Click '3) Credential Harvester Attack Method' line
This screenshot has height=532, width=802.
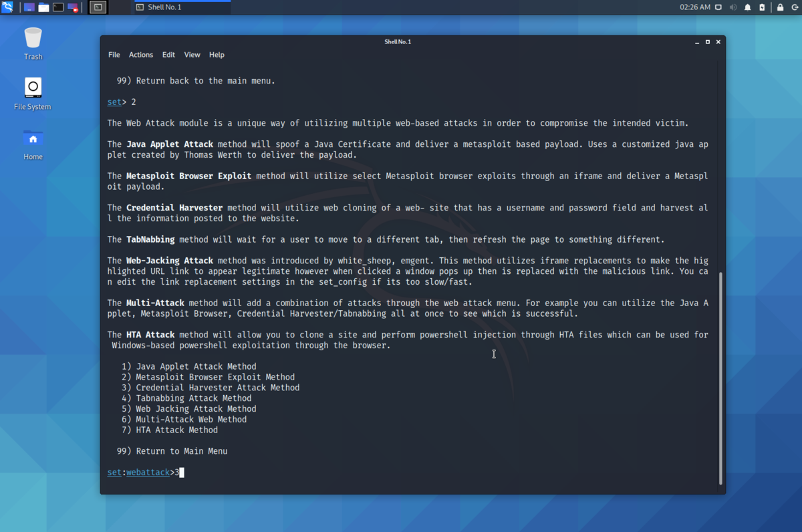(x=211, y=388)
